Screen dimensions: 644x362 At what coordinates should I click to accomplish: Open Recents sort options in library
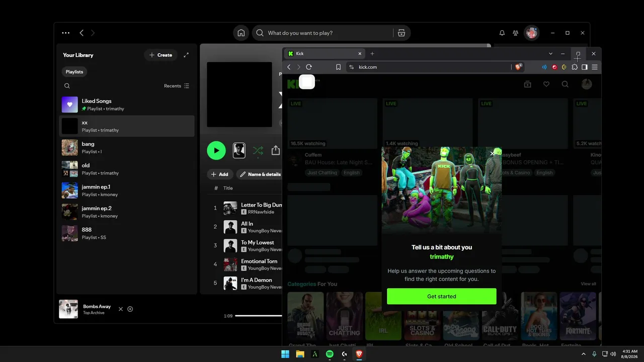[177, 86]
